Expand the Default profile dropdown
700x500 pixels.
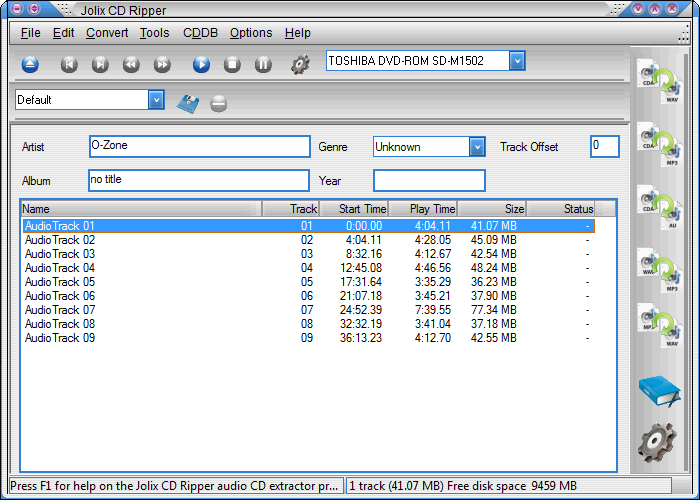click(156, 100)
